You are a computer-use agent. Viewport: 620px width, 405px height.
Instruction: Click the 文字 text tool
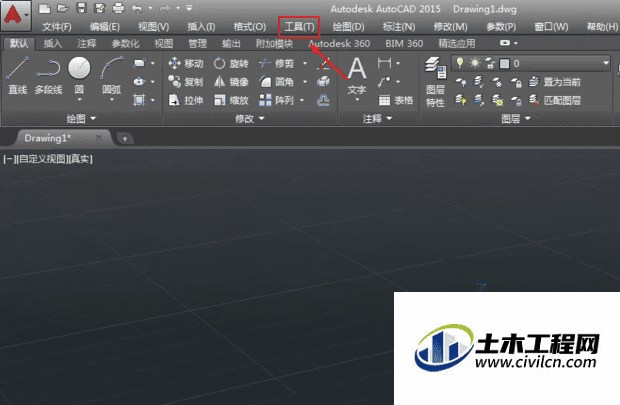pyautogui.click(x=357, y=76)
